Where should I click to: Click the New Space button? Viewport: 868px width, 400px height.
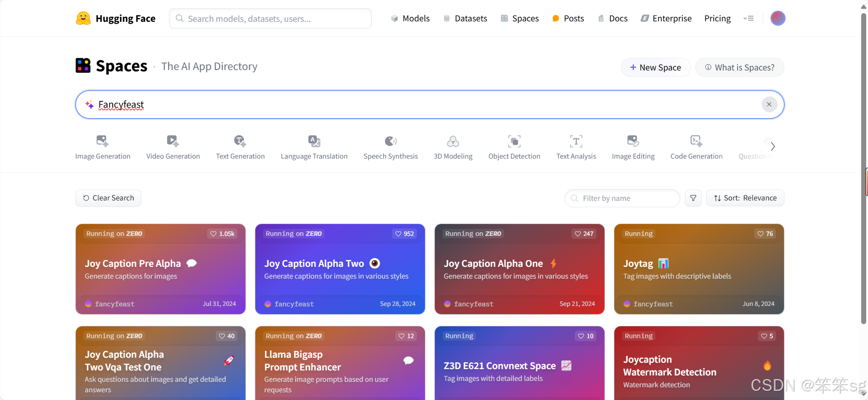(x=655, y=67)
